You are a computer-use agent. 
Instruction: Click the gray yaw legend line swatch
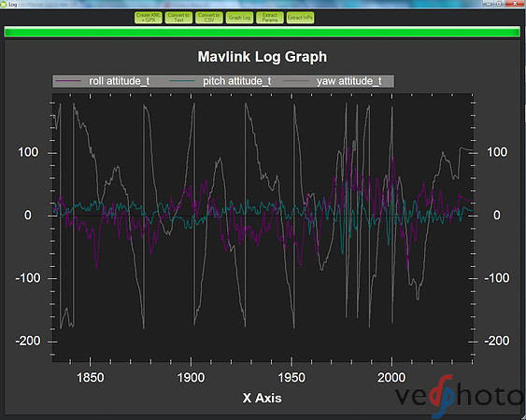[296, 81]
